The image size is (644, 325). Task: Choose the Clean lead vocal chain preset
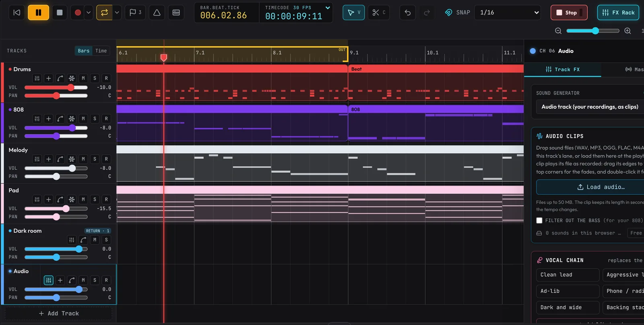point(568,275)
